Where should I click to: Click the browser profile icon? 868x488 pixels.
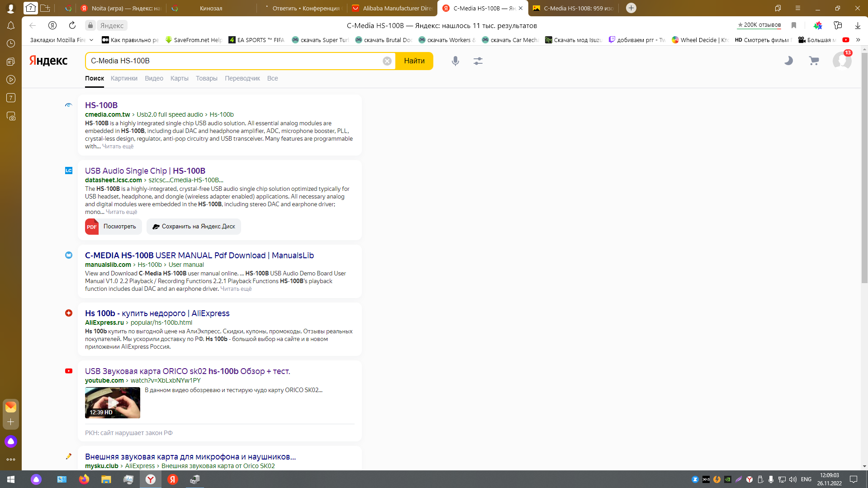point(11,8)
